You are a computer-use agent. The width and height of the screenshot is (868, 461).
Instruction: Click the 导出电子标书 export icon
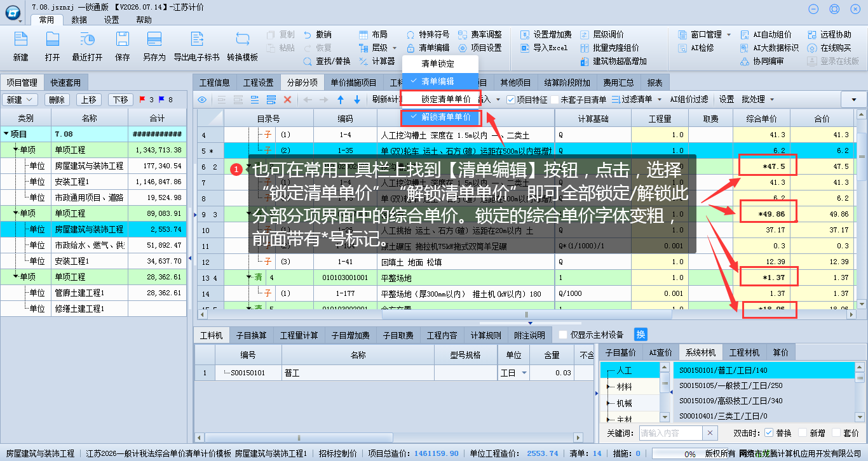coord(196,39)
